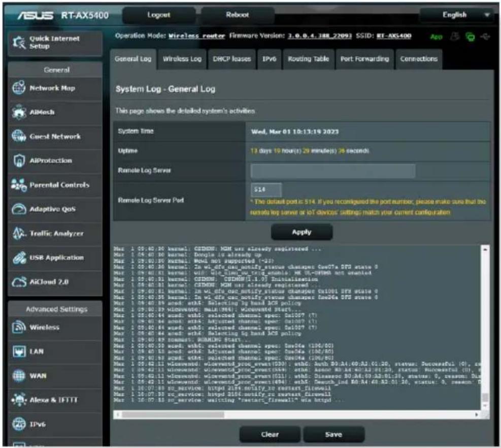This screenshot has width=501, height=448.
Task: Click the App link in header
Action: (x=436, y=37)
